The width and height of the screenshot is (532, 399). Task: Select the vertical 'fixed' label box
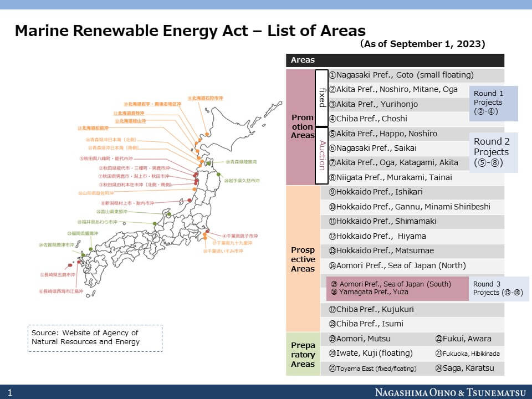pyautogui.click(x=321, y=98)
